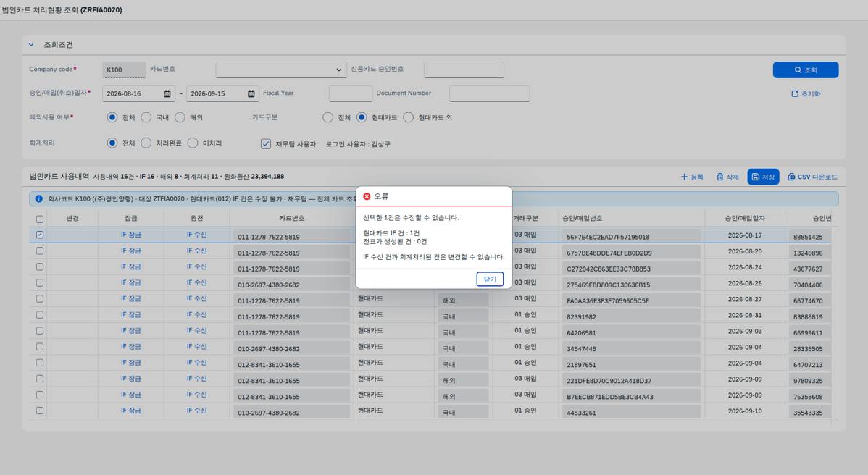Select 현대카드 radio button
The image size is (868, 475).
[x=362, y=117]
